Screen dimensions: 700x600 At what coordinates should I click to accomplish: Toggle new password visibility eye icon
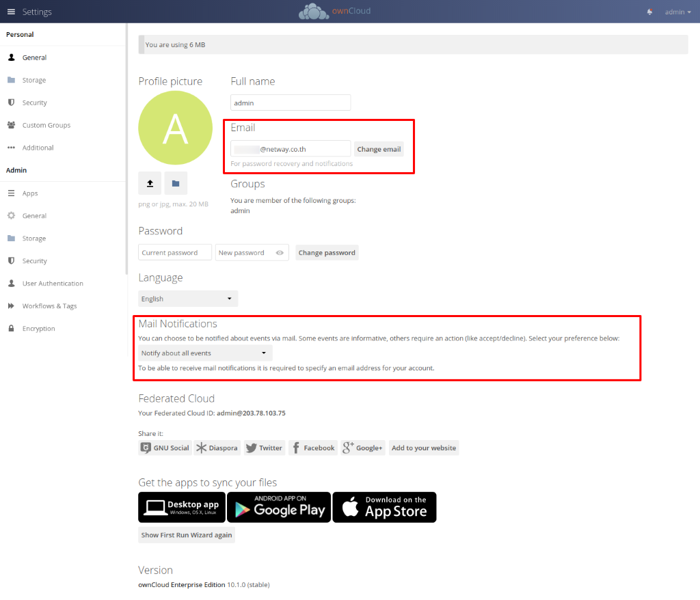[x=280, y=253]
